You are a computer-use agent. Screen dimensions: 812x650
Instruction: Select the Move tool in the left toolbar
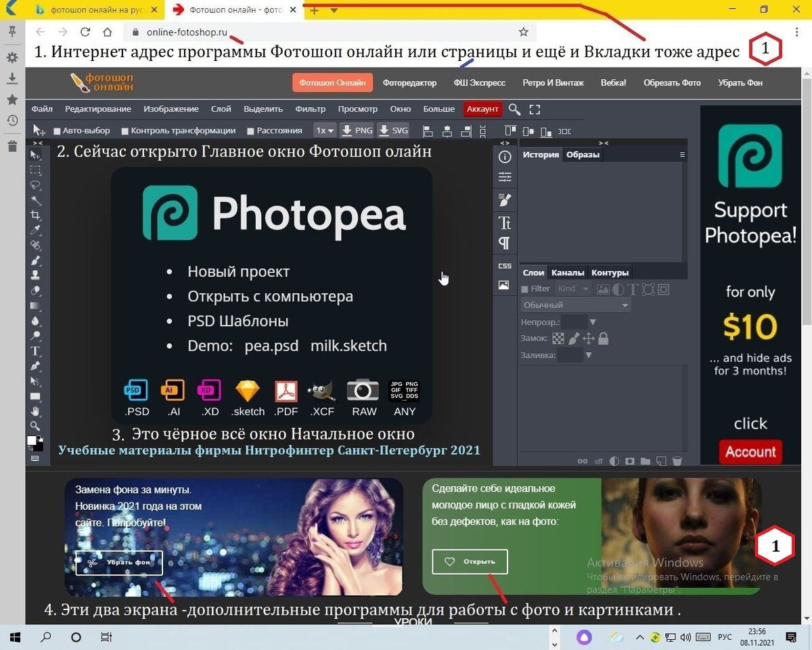pyautogui.click(x=36, y=155)
